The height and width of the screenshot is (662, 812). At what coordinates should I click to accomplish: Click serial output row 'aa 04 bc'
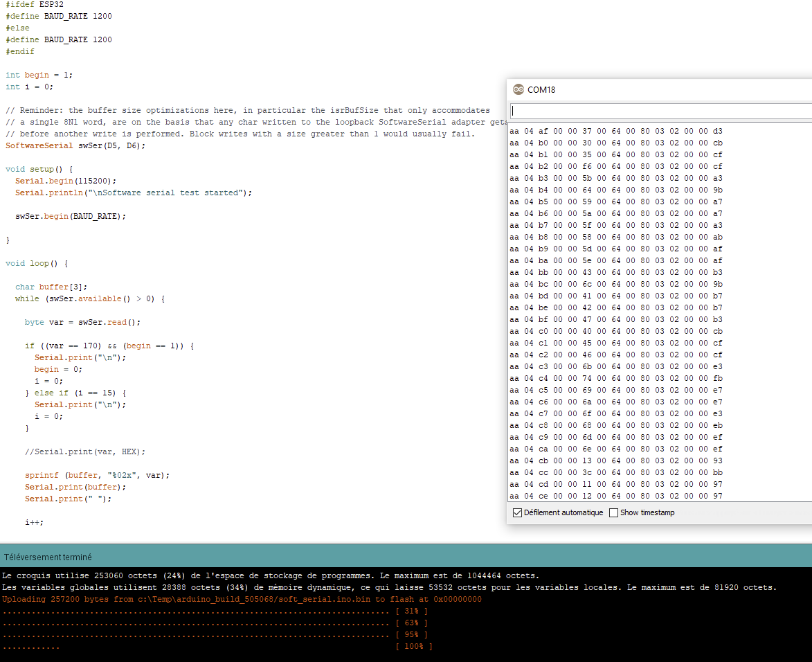[615, 284]
